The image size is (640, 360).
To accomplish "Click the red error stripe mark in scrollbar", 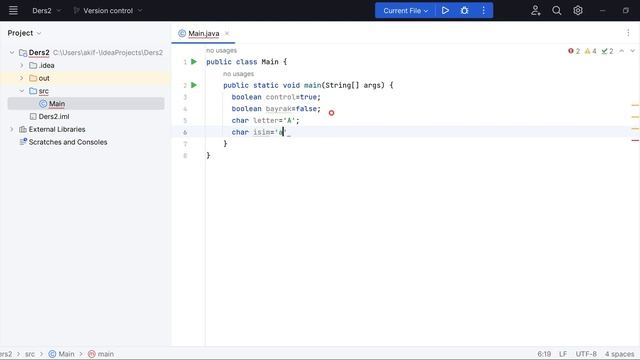I will pos(635,140).
